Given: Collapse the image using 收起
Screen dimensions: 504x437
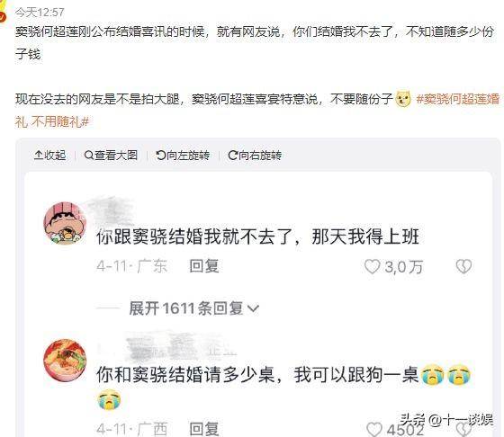Looking at the screenshot, I should tap(49, 156).
